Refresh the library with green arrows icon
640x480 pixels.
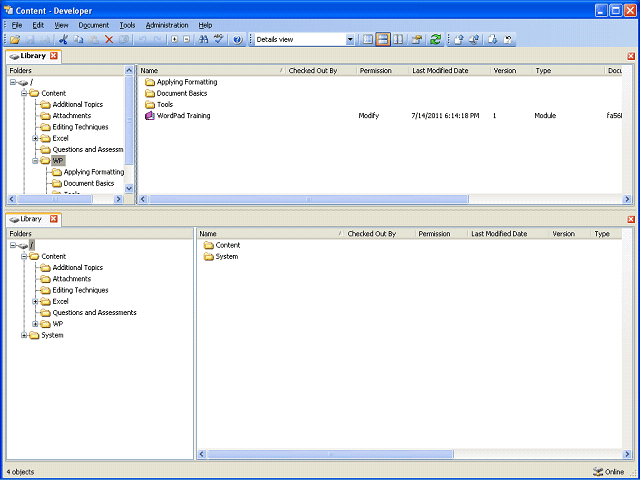436,40
